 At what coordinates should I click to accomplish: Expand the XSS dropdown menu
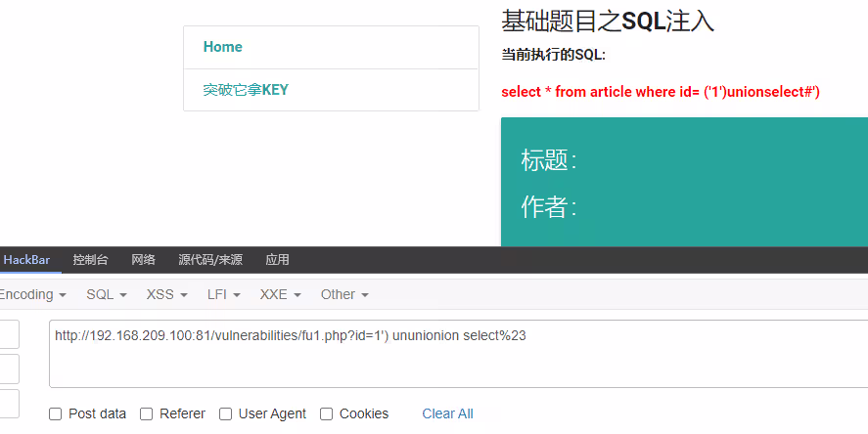tap(166, 294)
